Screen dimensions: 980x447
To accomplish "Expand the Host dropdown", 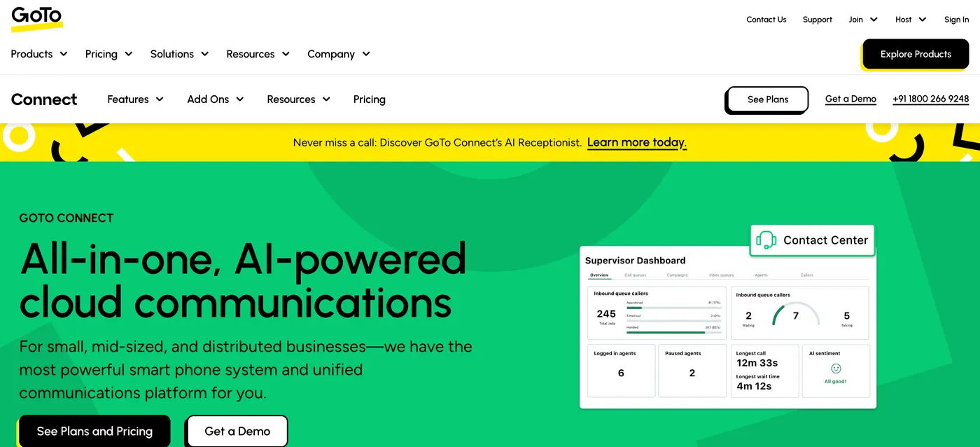I will coord(911,20).
